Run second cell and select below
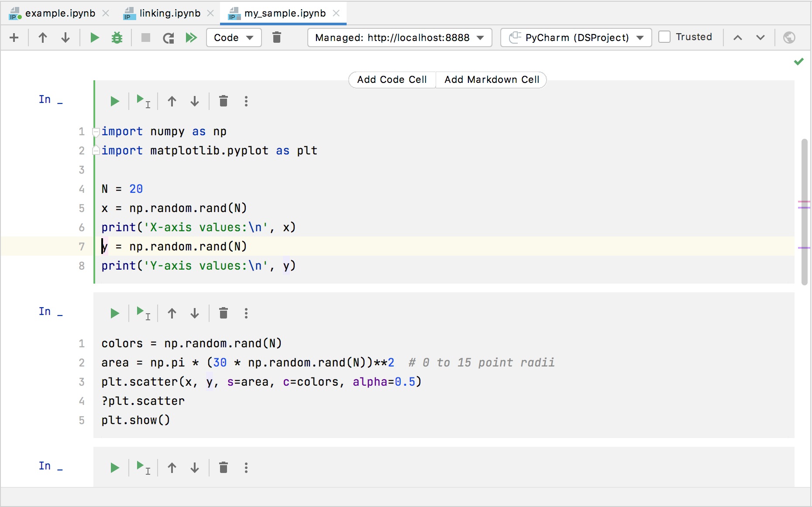812x507 pixels. pyautogui.click(x=143, y=313)
